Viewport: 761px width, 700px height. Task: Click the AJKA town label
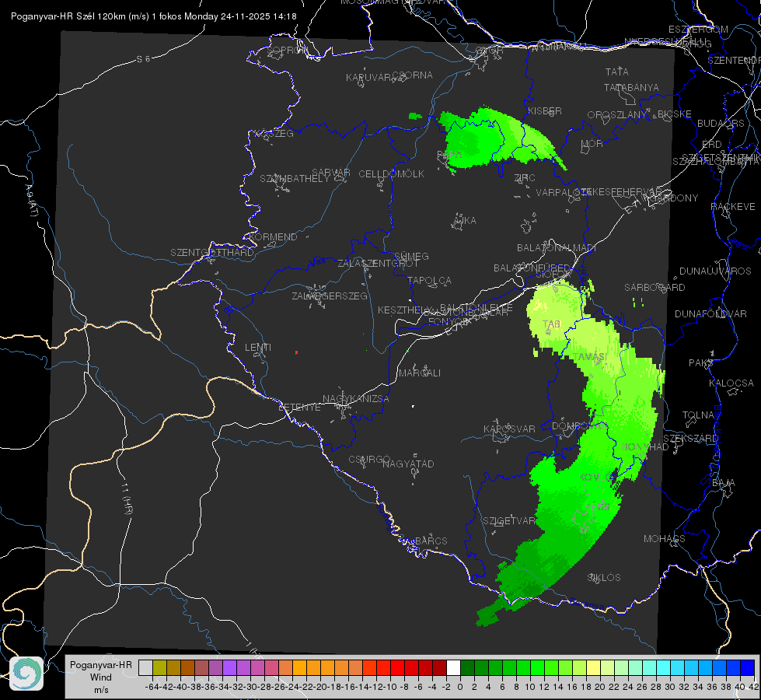tap(465, 221)
